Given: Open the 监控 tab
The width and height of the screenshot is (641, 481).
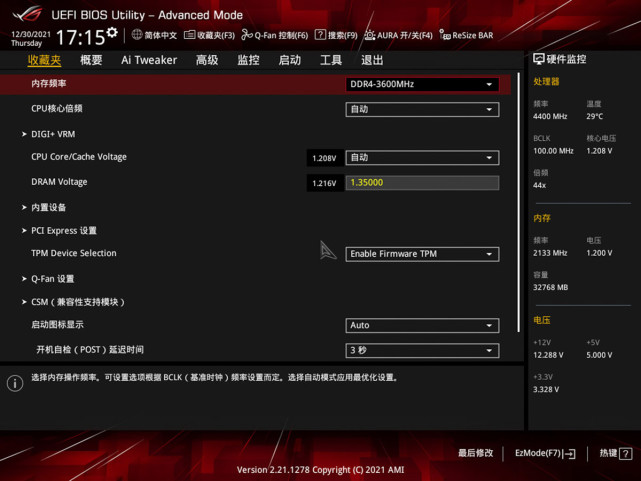Looking at the screenshot, I should 249,60.
